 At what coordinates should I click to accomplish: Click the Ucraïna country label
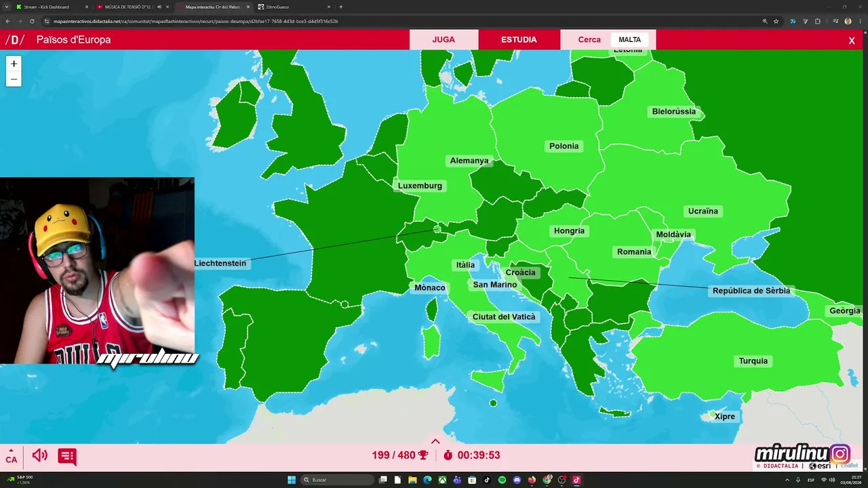[703, 211]
